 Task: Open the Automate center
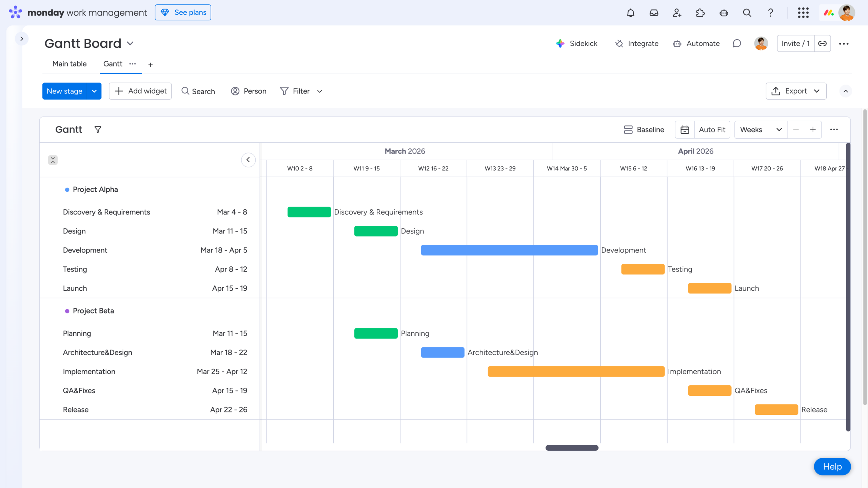coord(696,43)
